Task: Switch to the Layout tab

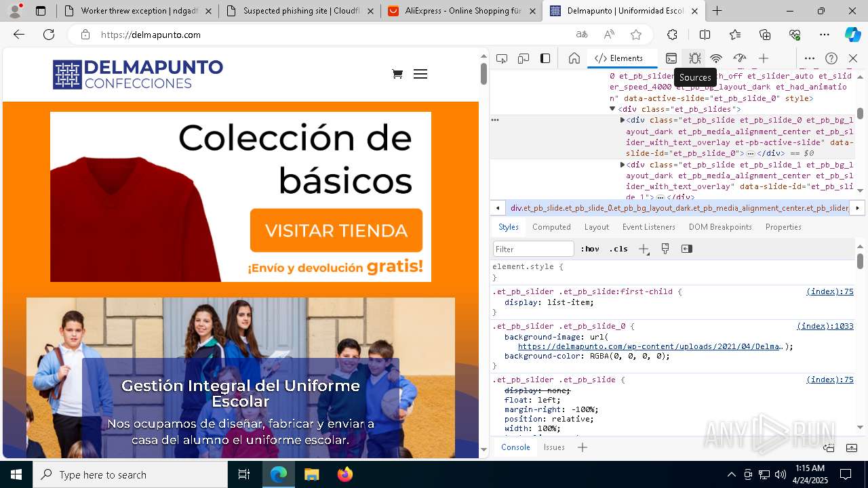Action: [x=597, y=227]
